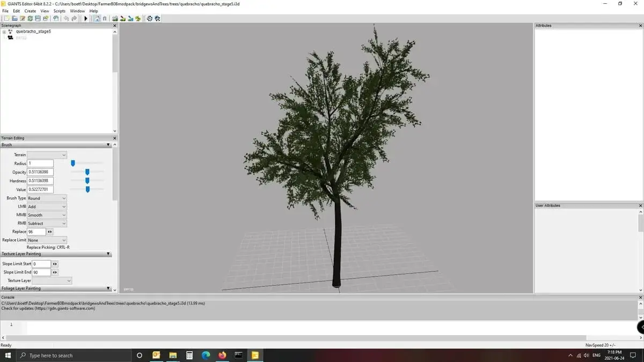
Task: Open Firefox from the taskbar
Action: pos(222,355)
